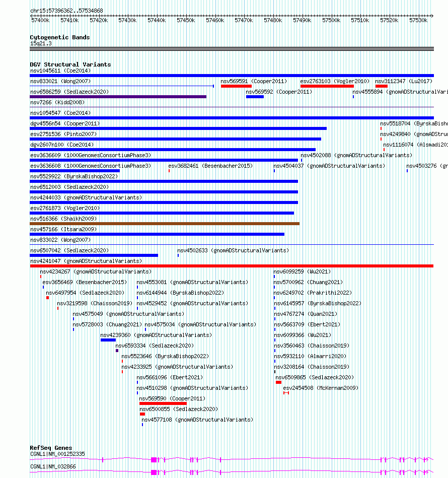Click nsv3219598 (Chaisson2019) label

pos(95,303)
